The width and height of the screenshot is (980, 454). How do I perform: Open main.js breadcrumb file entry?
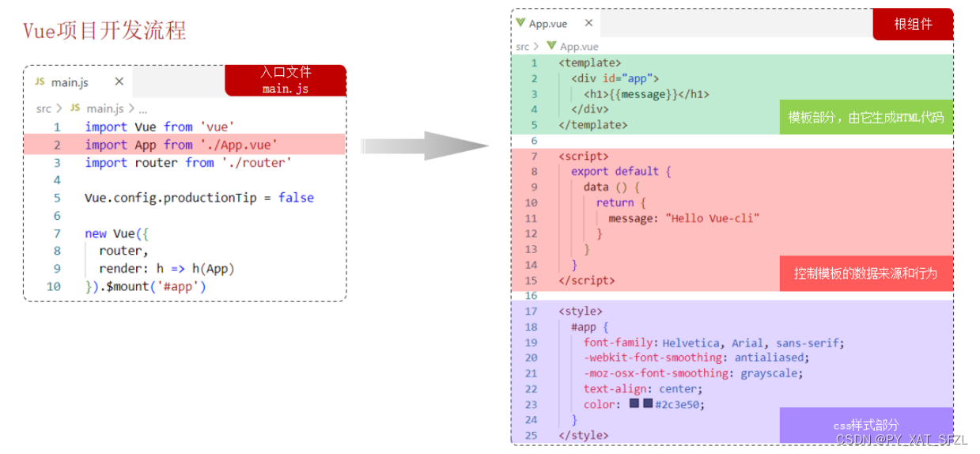104,108
